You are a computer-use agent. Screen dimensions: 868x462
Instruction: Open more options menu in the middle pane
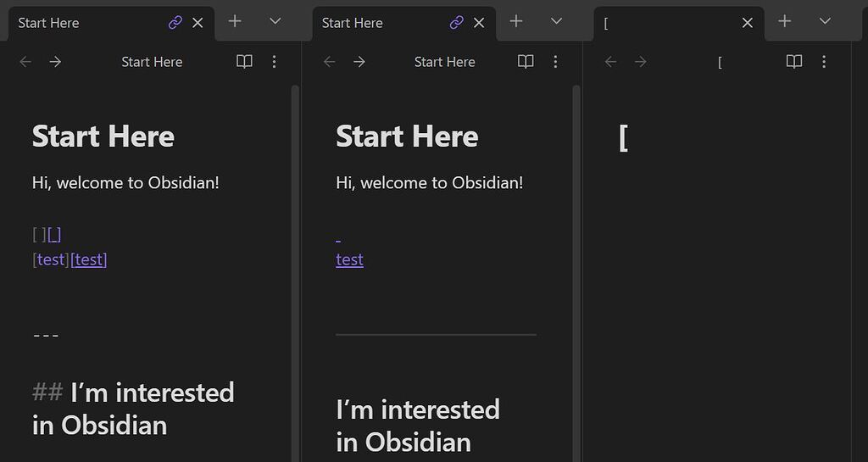[555, 62]
